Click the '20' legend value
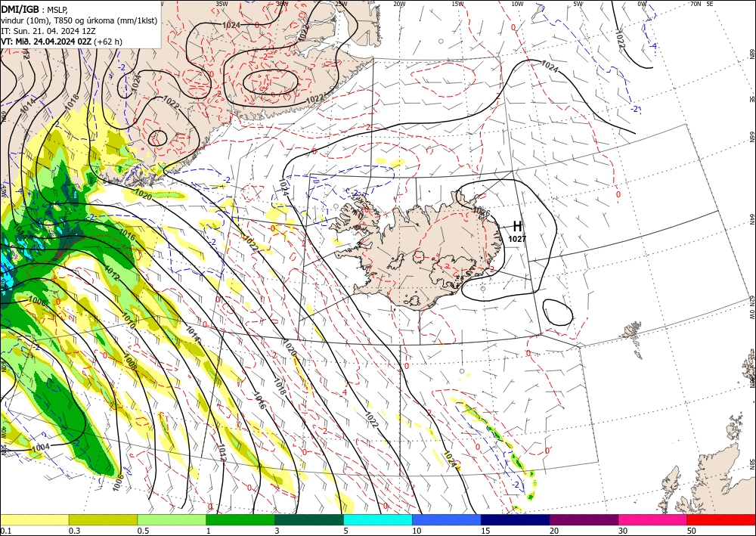This screenshot has height=536, width=756. pos(554,531)
